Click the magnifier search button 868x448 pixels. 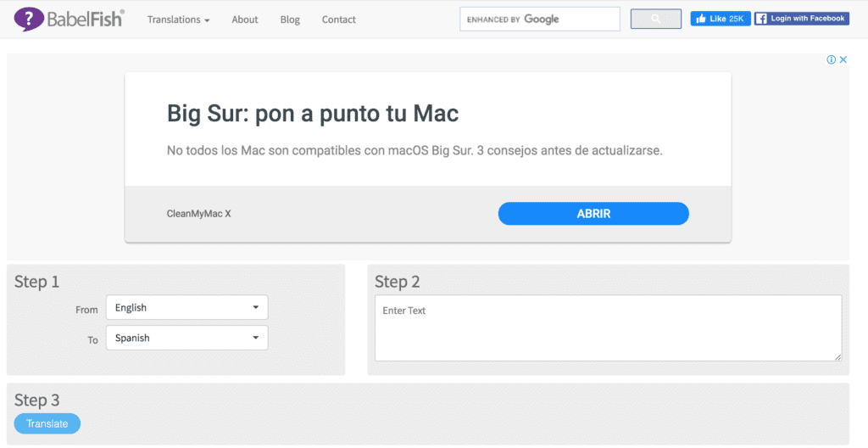(x=655, y=19)
